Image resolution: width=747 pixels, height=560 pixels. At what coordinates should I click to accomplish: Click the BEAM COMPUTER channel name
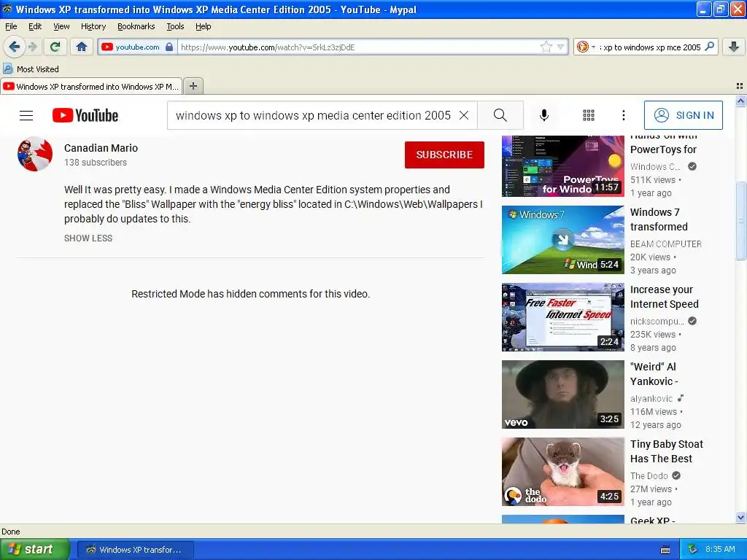click(665, 244)
